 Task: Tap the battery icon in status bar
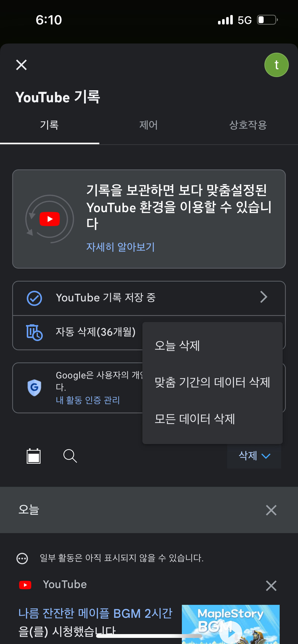(x=267, y=20)
